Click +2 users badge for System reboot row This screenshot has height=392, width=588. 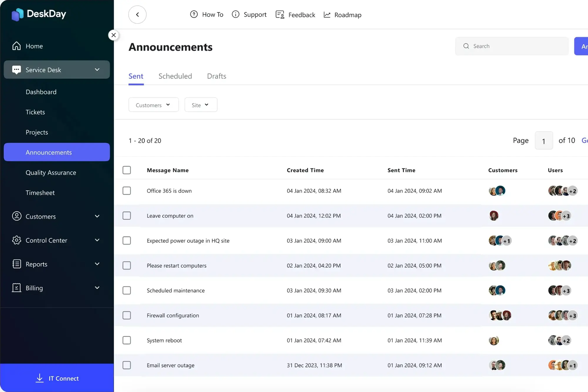coord(566,340)
